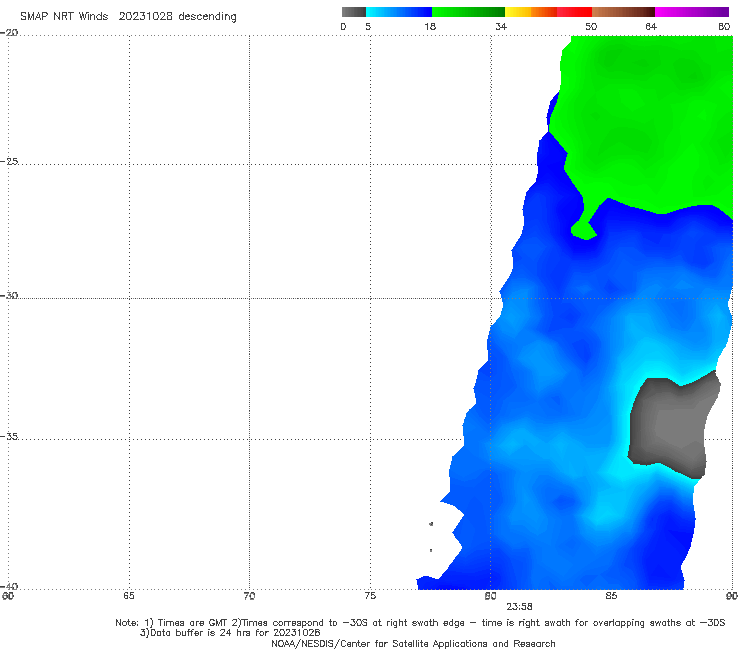Click the latitude label '-25'
This screenshot has height=650, width=740.
[x=9, y=161]
